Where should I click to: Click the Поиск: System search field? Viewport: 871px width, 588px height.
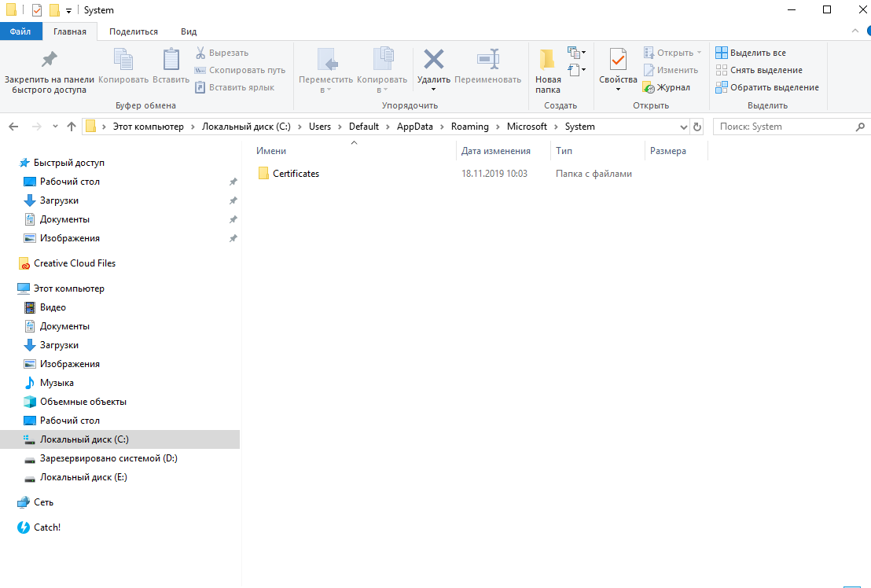point(782,127)
